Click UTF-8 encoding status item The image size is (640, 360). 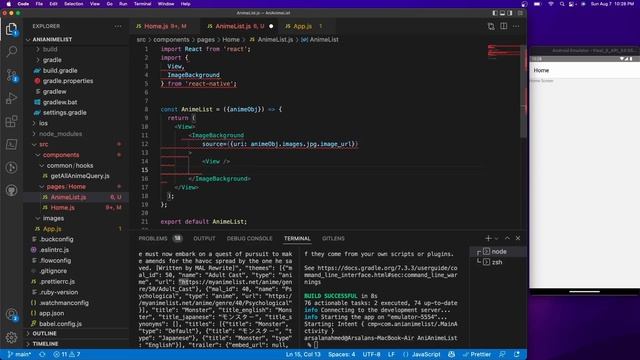371,354
